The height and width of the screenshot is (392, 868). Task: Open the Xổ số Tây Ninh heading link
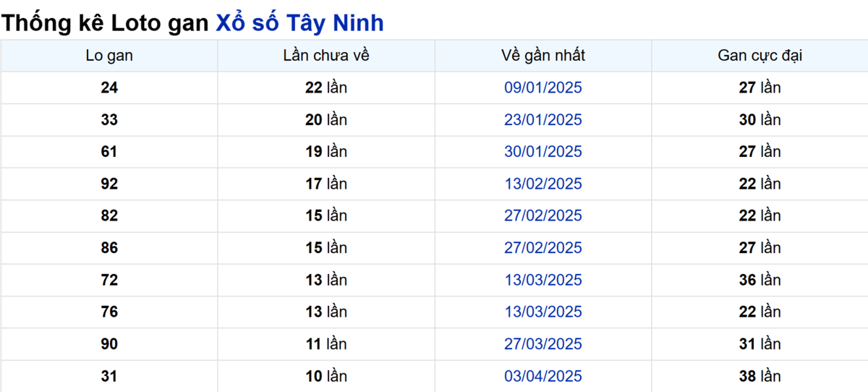(x=300, y=23)
